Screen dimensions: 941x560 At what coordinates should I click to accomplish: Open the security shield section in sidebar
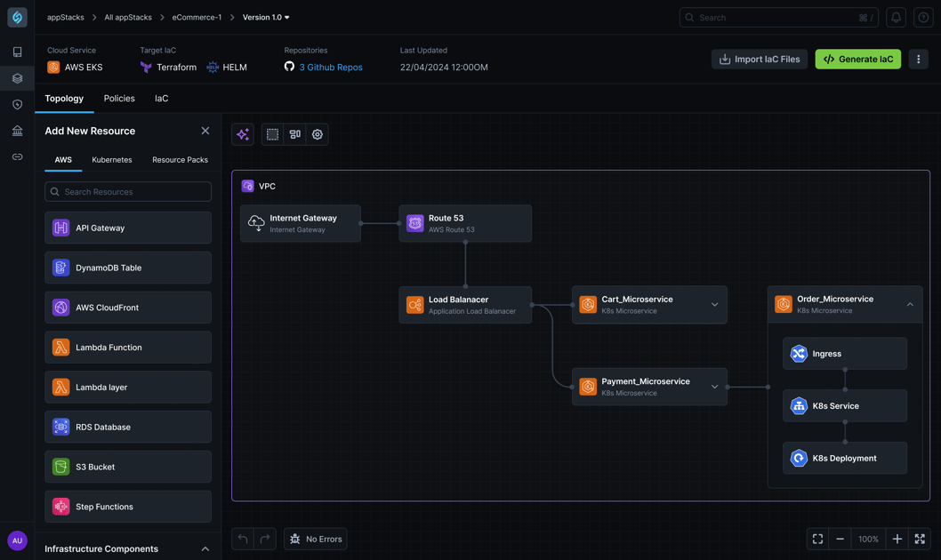tap(17, 104)
